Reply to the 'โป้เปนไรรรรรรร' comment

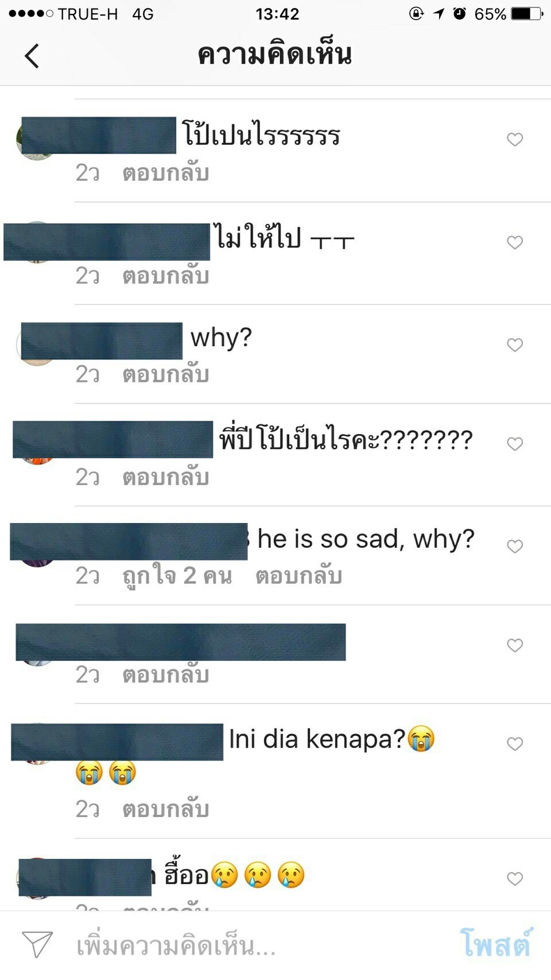pyautogui.click(x=165, y=173)
